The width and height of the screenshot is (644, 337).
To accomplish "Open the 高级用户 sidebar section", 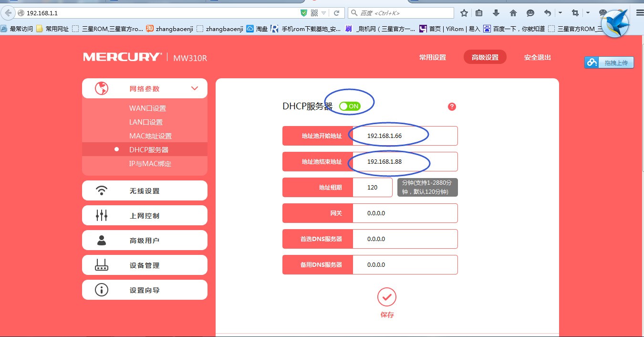I will tap(145, 240).
